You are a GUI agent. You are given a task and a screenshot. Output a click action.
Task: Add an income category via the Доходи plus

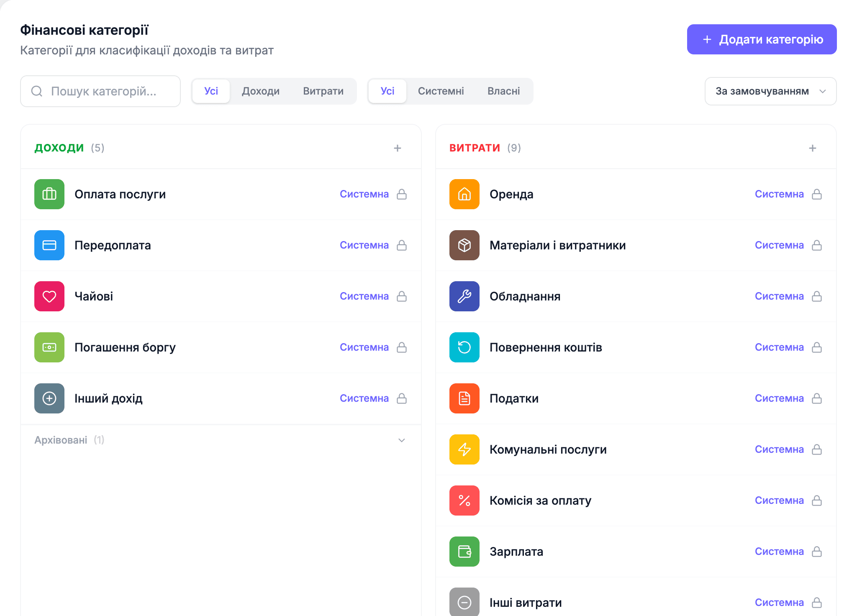pos(398,148)
